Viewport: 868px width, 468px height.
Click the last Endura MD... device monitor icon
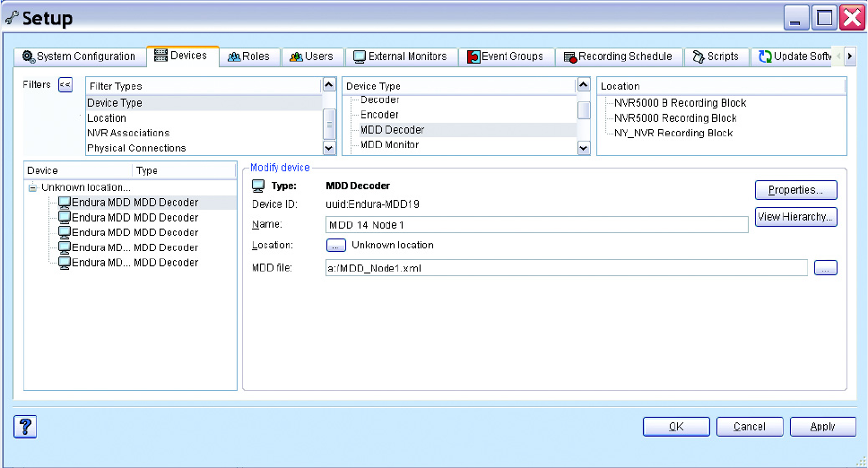pos(65,263)
